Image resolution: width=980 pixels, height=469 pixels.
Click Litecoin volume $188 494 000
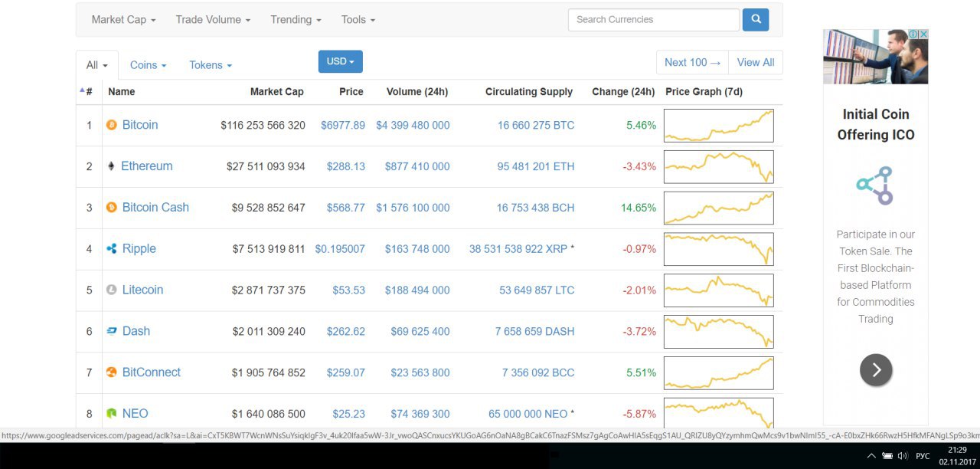(x=417, y=290)
